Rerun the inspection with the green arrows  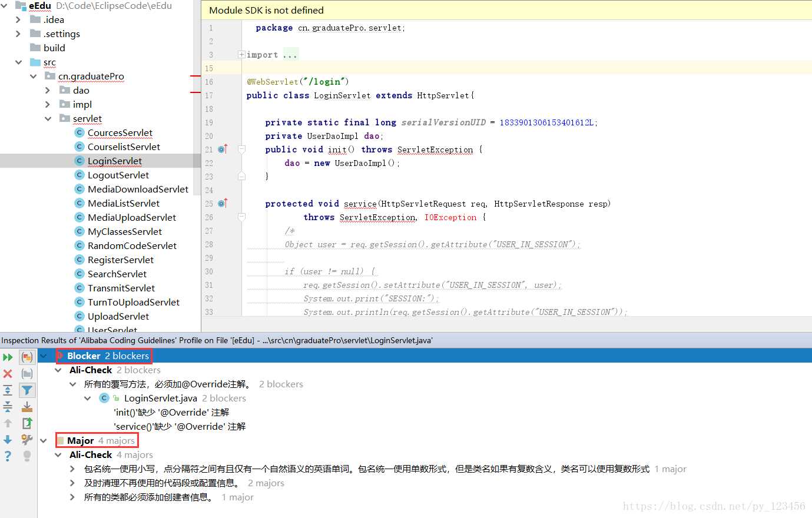(8, 357)
